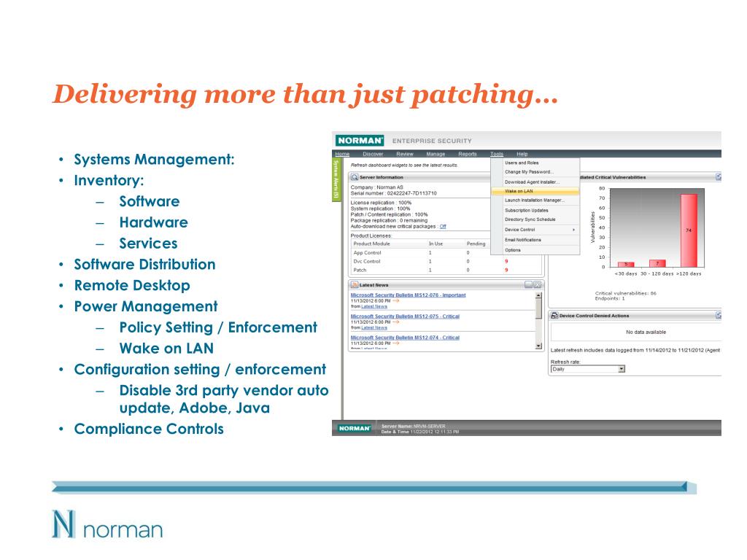The image size is (747, 560).
Task: Click the Pending column header
Action: pos(476,244)
